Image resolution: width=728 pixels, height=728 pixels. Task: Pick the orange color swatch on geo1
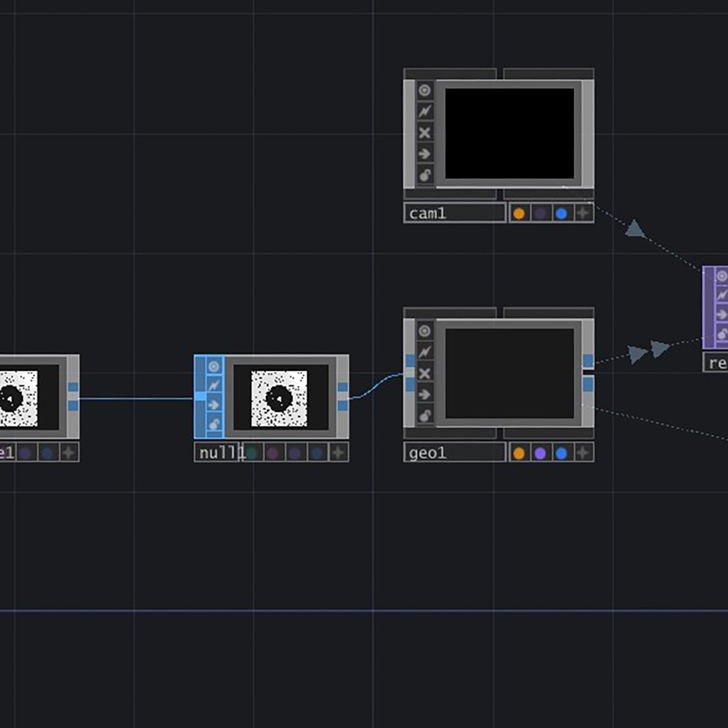tap(518, 453)
